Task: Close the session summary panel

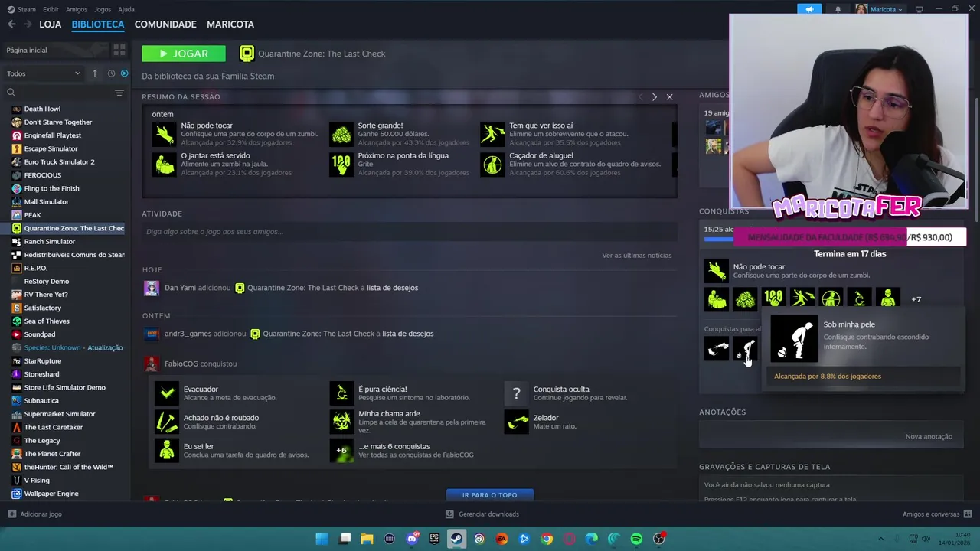Action: click(669, 97)
